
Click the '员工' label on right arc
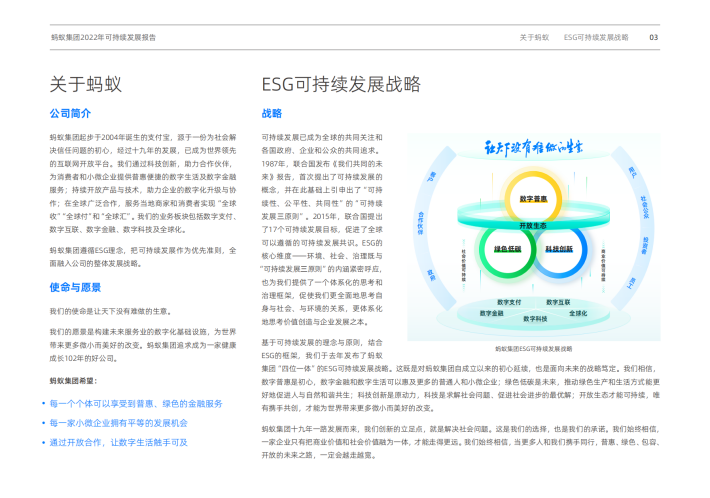[x=632, y=283]
